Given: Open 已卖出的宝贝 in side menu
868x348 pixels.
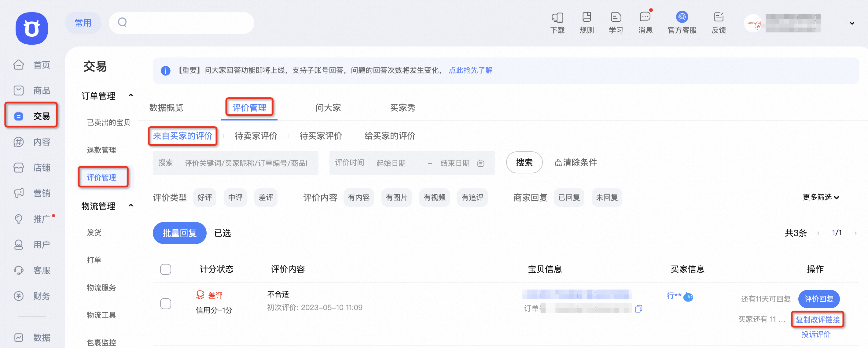Looking at the screenshot, I should (108, 122).
